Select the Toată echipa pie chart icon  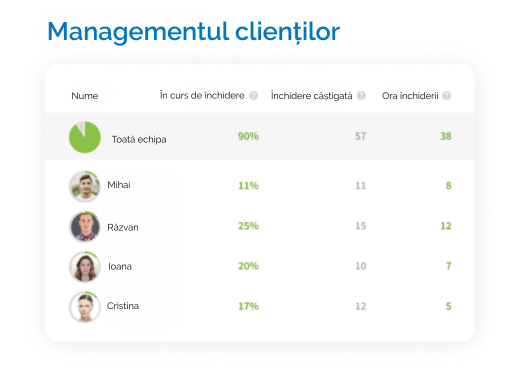point(85,137)
